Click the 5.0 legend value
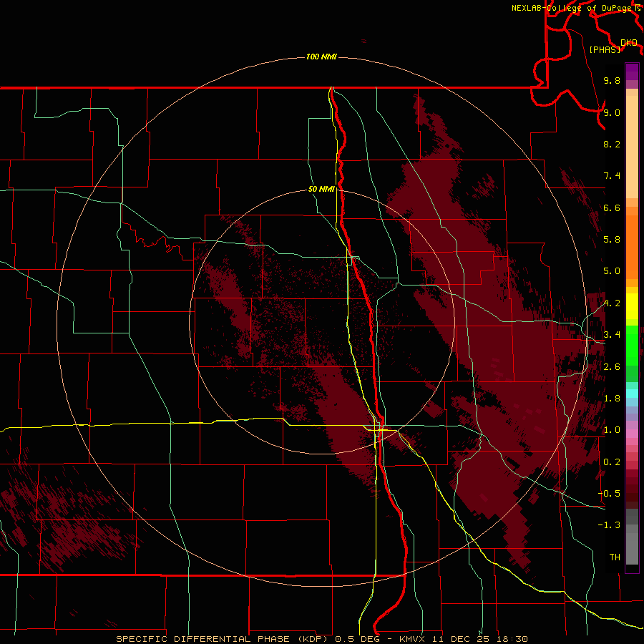 pyautogui.click(x=612, y=271)
